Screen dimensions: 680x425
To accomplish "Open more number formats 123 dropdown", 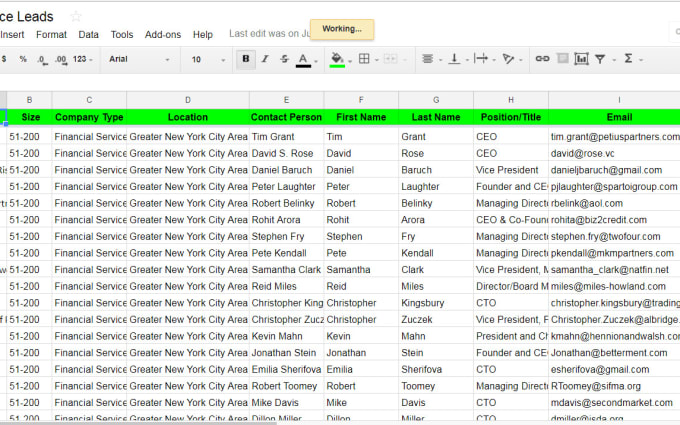I will (x=83, y=59).
